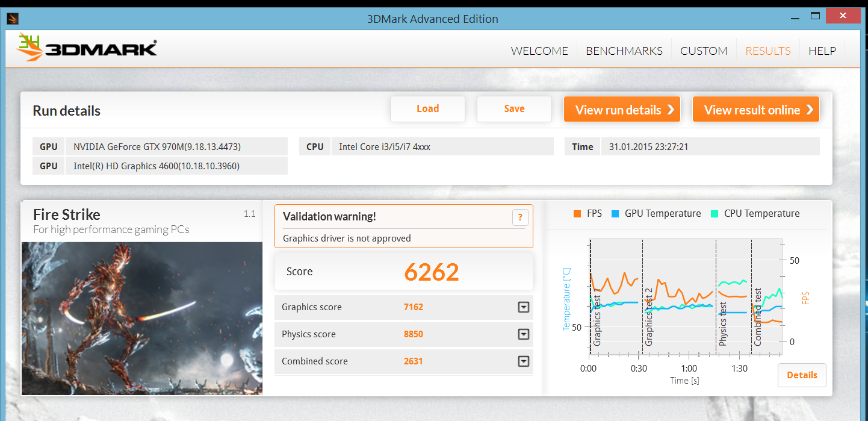Image resolution: width=868 pixels, height=421 pixels.
Task: Expand the Combined score dropdown arrow
Action: 523,361
